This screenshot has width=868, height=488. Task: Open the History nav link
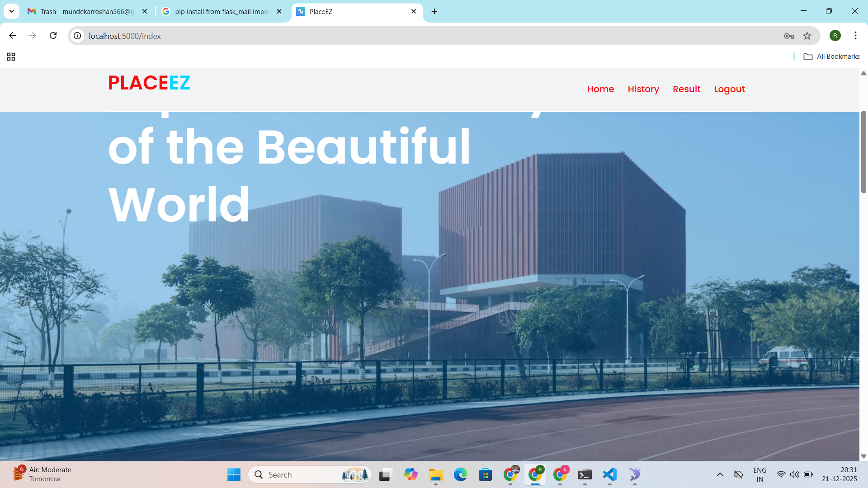[x=643, y=89]
